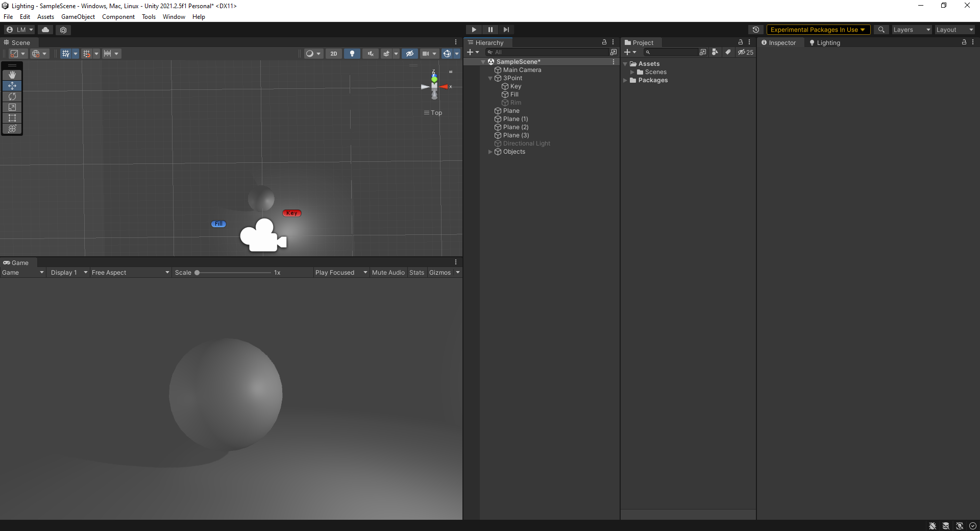Lock the Inspector panel
The width and height of the screenshot is (980, 531).
964,42
